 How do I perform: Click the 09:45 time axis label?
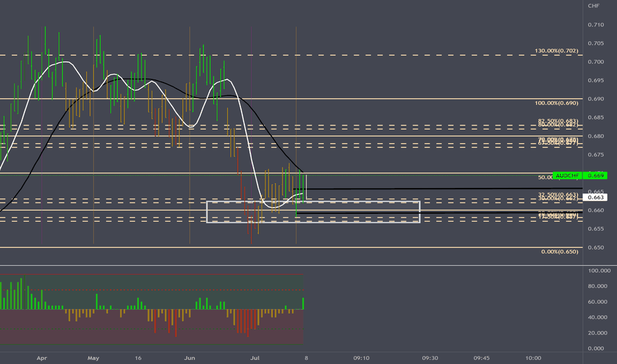[482, 358]
